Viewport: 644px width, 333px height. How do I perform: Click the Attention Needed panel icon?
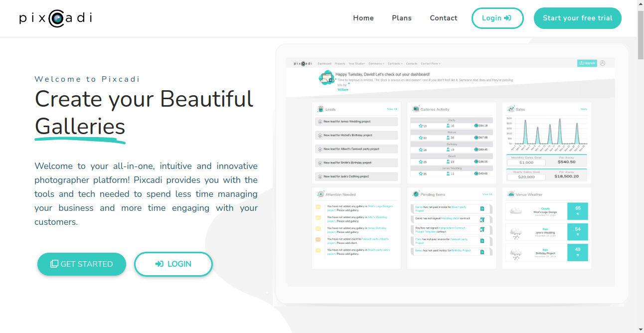coord(321,194)
